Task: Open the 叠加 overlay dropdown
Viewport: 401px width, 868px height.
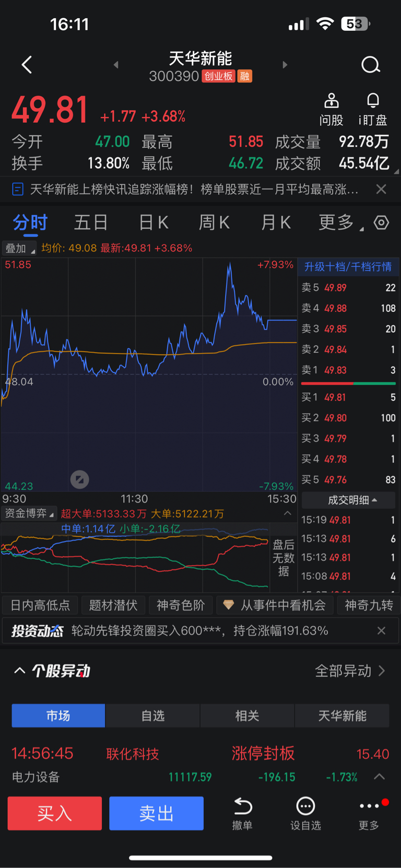Action: [19, 248]
